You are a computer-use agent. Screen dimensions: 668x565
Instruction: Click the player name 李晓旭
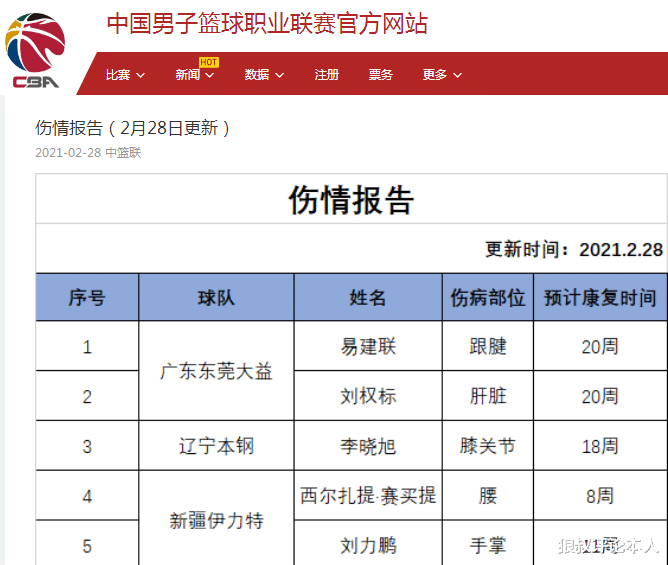368,446
